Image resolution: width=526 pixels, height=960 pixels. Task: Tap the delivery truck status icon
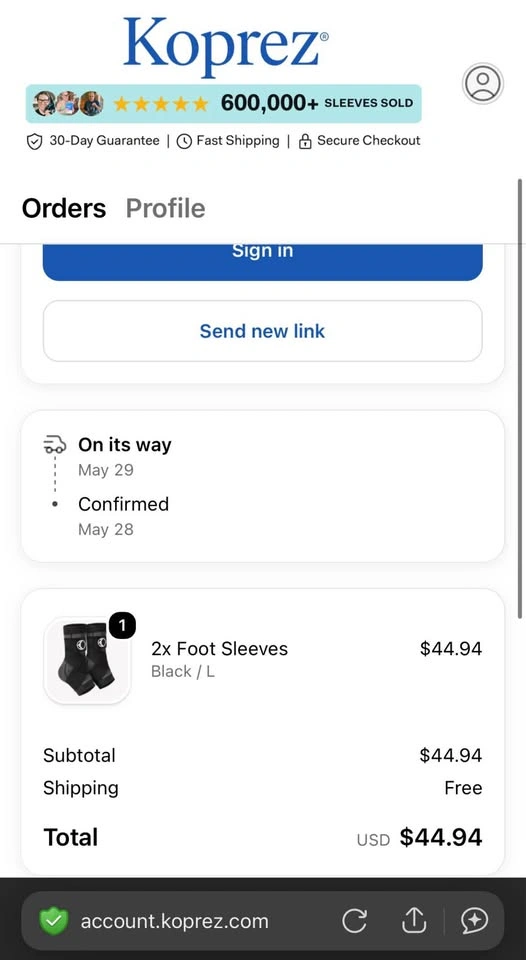54,444
